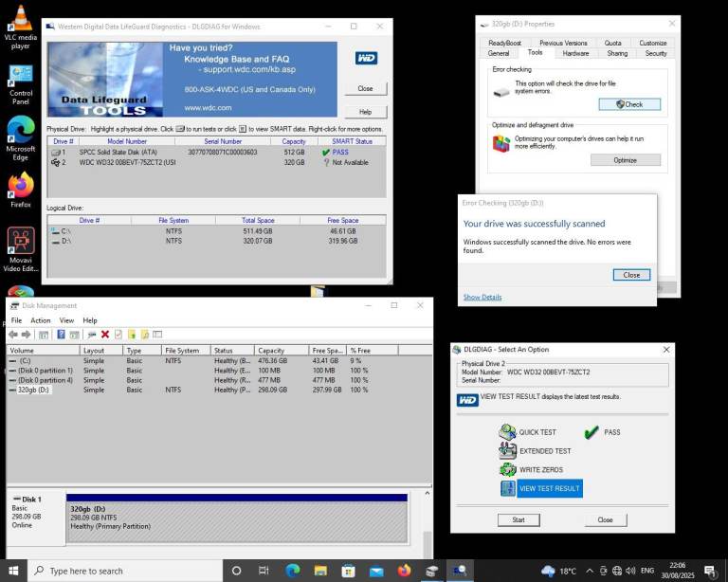The width and height of the screenshot is (728, 582).
Task: Show hidden system tray icons
Action: 590,571
